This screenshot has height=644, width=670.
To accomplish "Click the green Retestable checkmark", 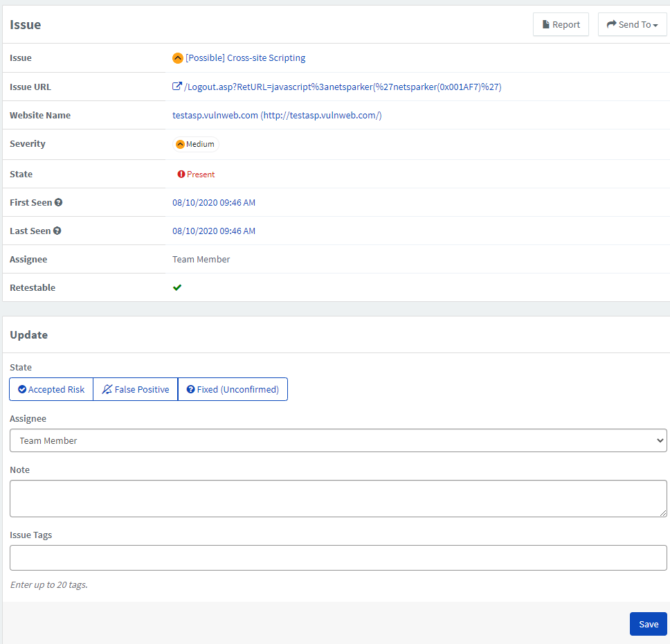I will (177, 287).
